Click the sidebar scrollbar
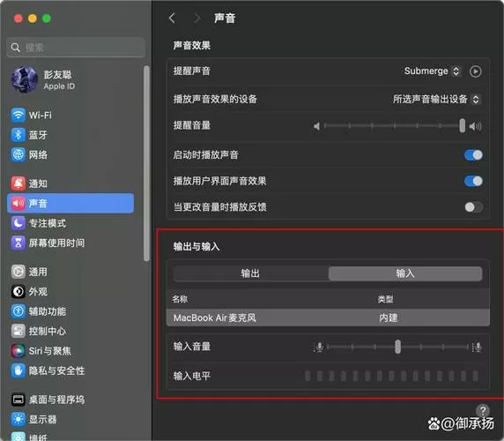 [146, 163]
